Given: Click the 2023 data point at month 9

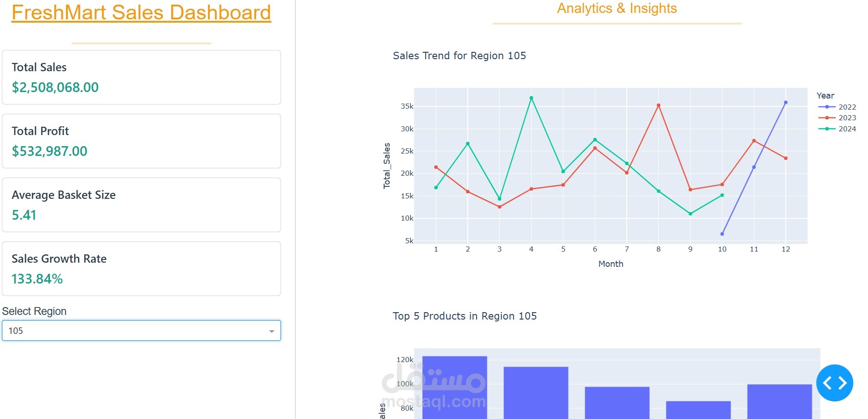Looking at the screenshot, I should click(691, 190).
